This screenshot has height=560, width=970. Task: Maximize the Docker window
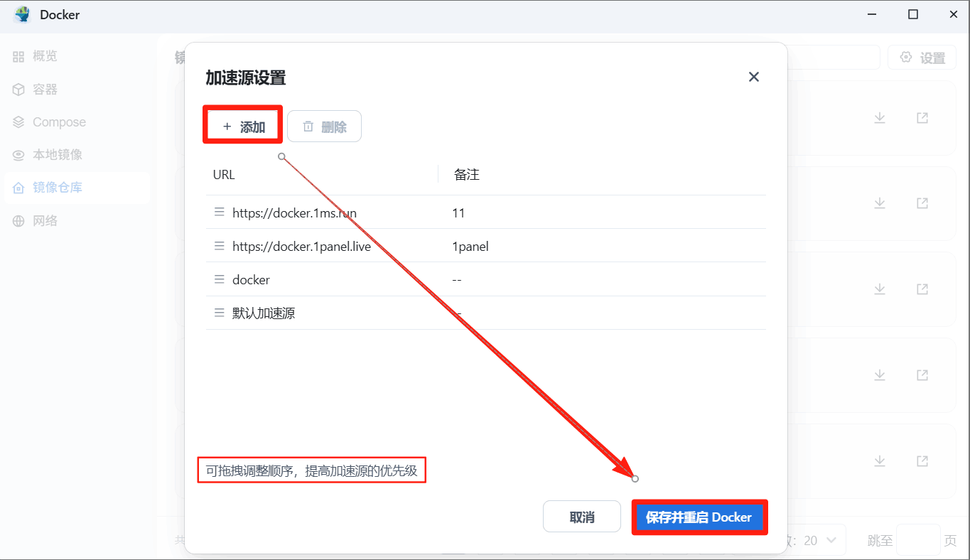point(913,14)
